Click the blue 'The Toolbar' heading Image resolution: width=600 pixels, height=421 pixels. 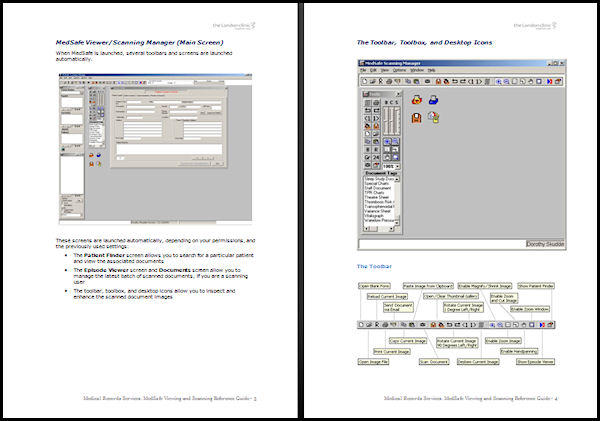click(x=374, y=266)
